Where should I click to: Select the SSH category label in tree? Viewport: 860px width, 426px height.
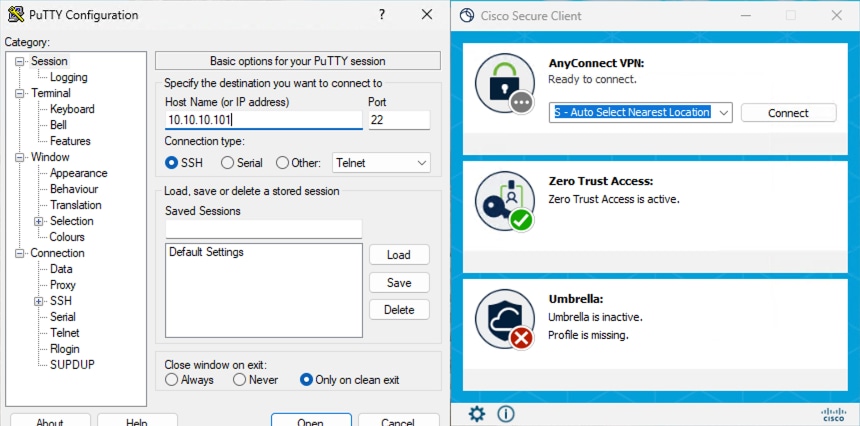(x=61, y=300)
